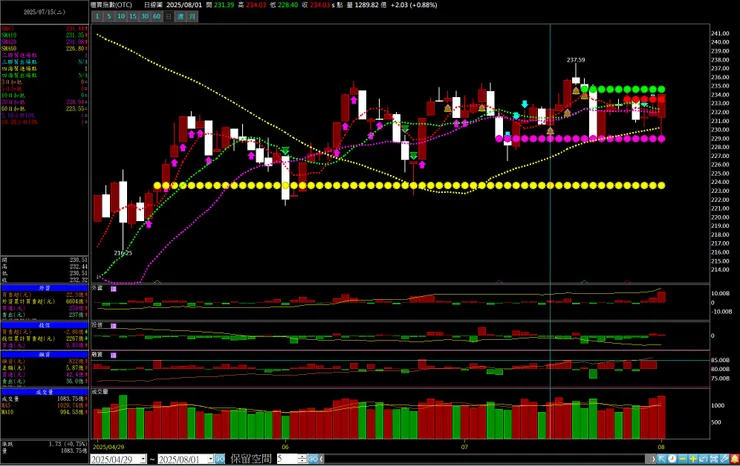Click the 量 1289.82 億 volume value in the header
This screenshot has width=740, height=466.
pos(367,5)
